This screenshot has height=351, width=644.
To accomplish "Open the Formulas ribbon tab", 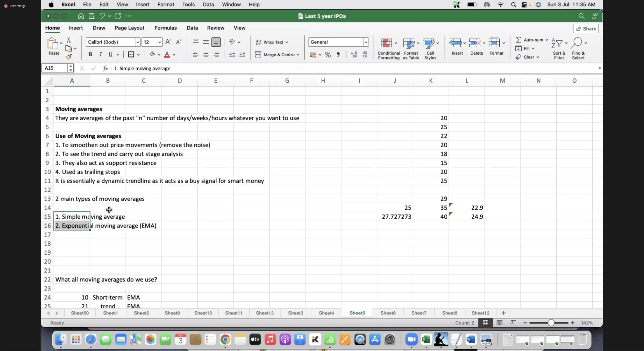I will click(165, 28).
